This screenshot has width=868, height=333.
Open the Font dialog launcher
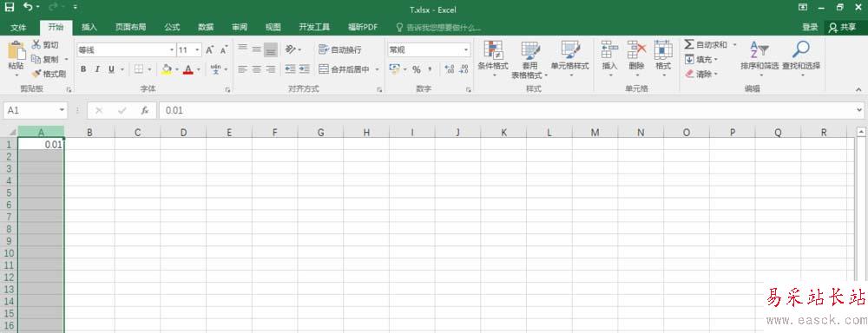point(227,89)
